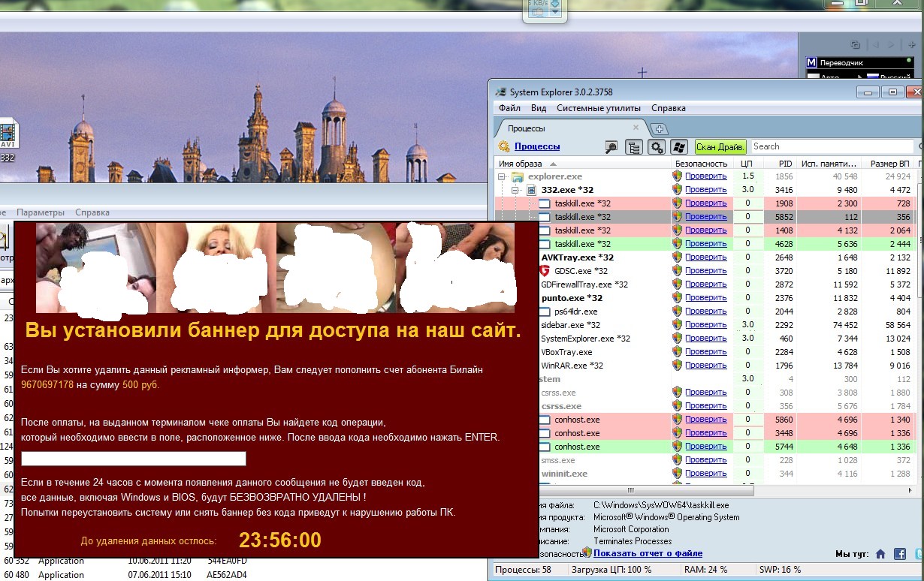This screenshot has height=581, width=924.
Task: Click the 332.exe process icon
Action: pyautogui.click(x=532, y=190)
